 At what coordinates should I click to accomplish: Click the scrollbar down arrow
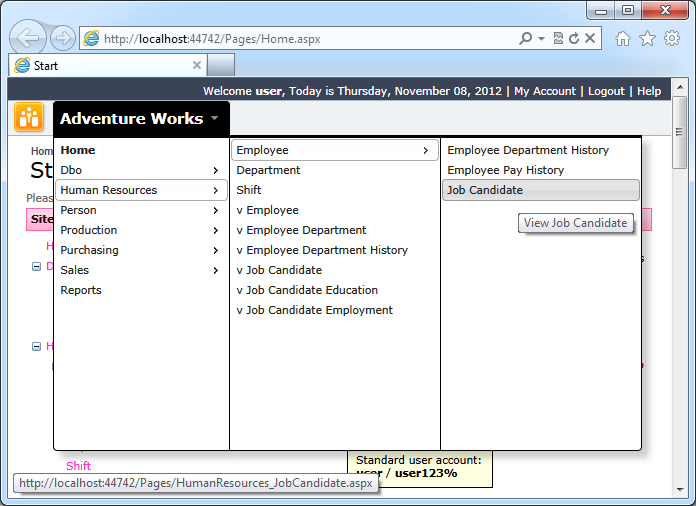(x=680, y=490)
